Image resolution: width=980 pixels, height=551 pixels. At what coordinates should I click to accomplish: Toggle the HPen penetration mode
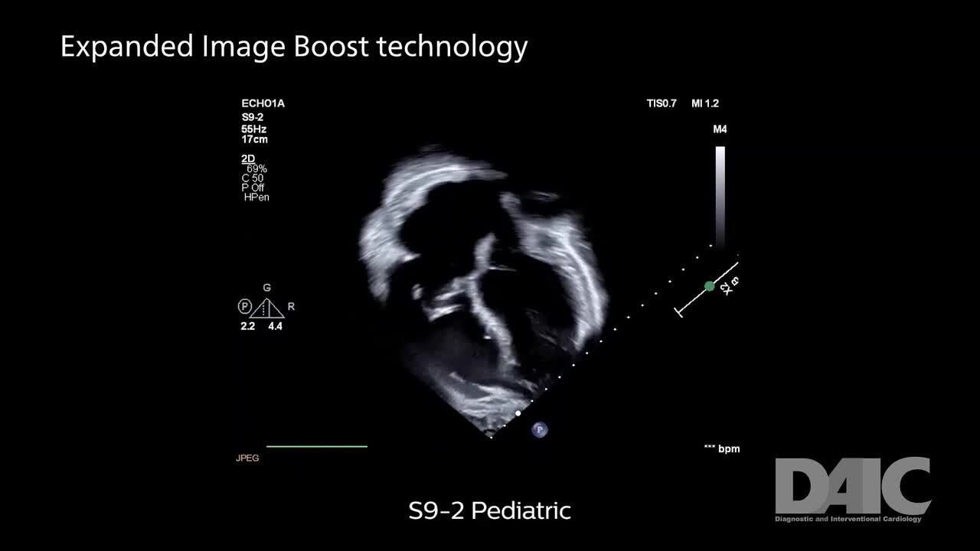[x=256, y=197]
